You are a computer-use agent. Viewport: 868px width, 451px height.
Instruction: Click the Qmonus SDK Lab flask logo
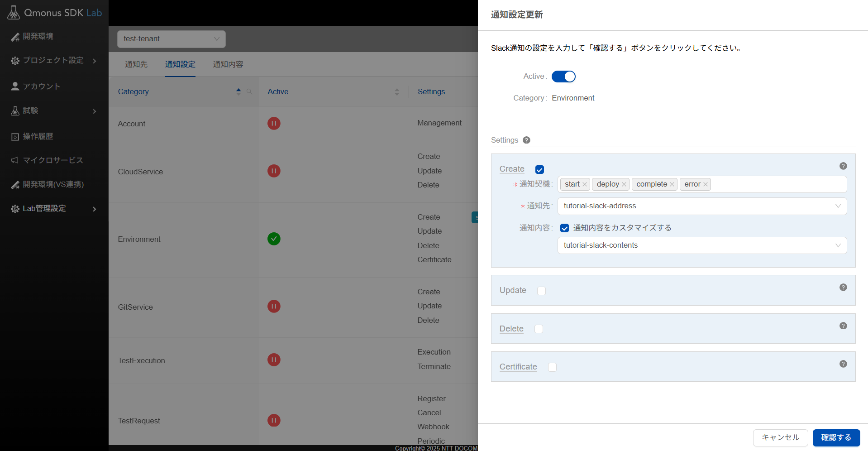coord(14,13)
